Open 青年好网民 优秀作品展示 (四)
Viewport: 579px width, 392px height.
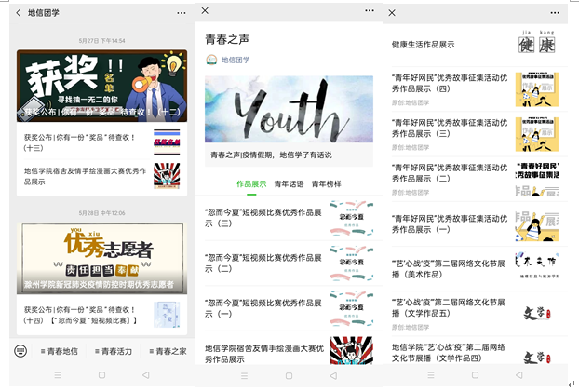point(476,89)
